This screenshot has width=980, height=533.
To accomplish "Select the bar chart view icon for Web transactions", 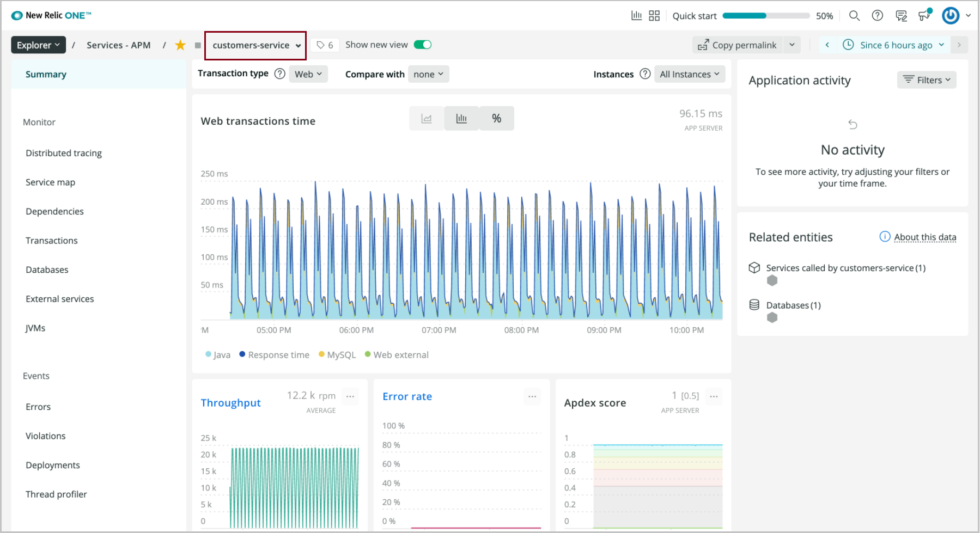I will tap(461, 119).
